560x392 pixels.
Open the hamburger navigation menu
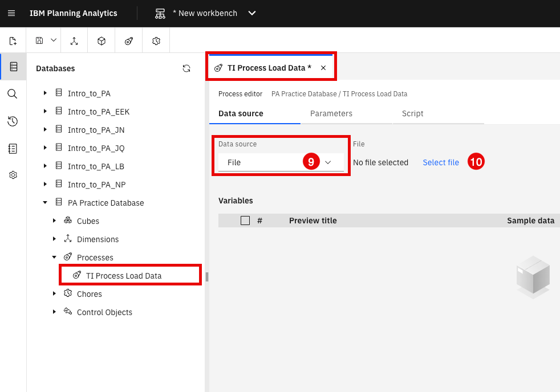tap(11, 13)
